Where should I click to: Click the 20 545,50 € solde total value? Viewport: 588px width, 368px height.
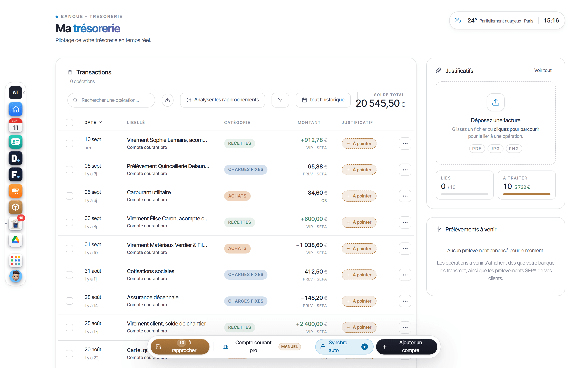click(380, 103)
